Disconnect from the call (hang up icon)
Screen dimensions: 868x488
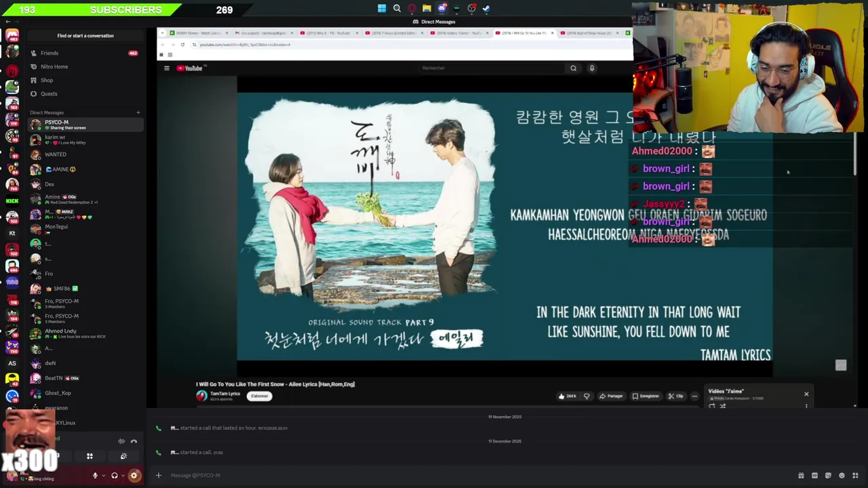click(134, 441)
